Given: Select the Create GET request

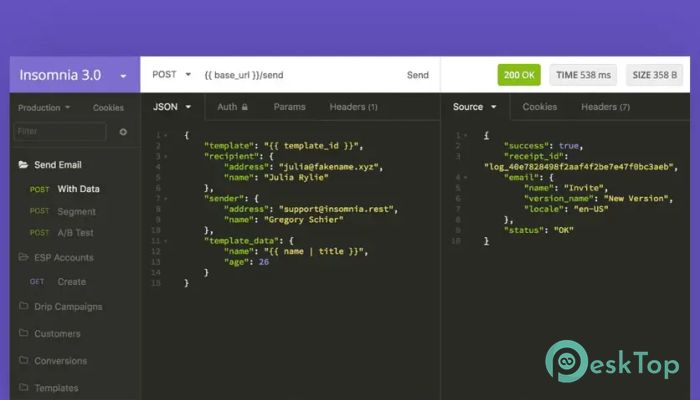Looking at the screenshot, I should pyautogui.click(x=71, y=282).
